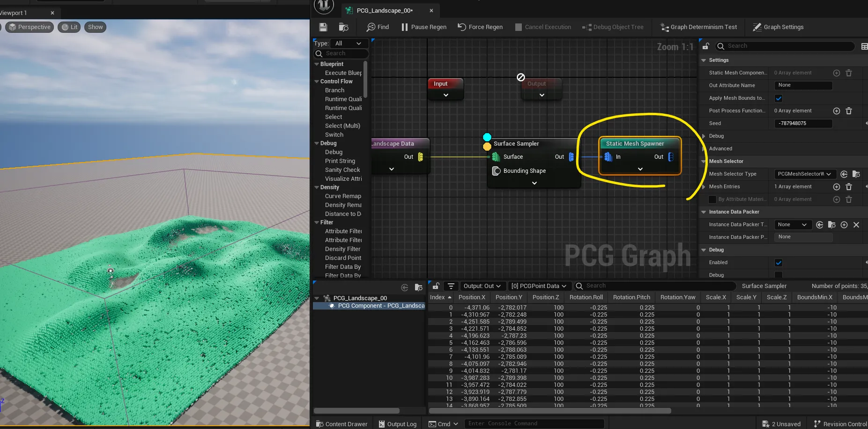Screen dimensions: 868x429
Task: Save the PCG graph asset
Action: pos(323,27)
